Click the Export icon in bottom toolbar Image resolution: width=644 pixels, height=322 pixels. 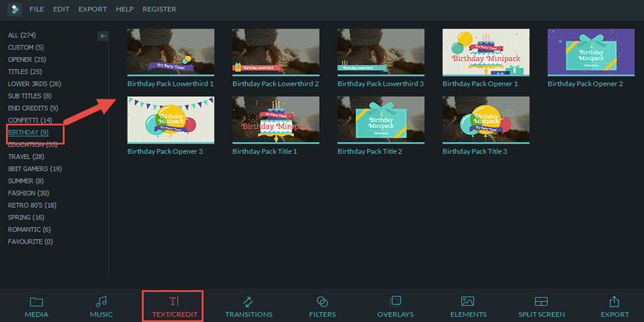(615, 302)
